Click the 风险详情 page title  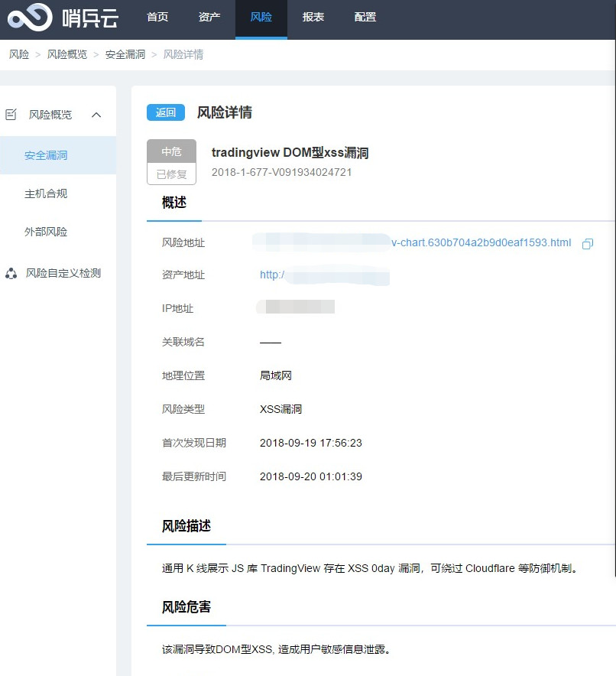tap(225, 112)
